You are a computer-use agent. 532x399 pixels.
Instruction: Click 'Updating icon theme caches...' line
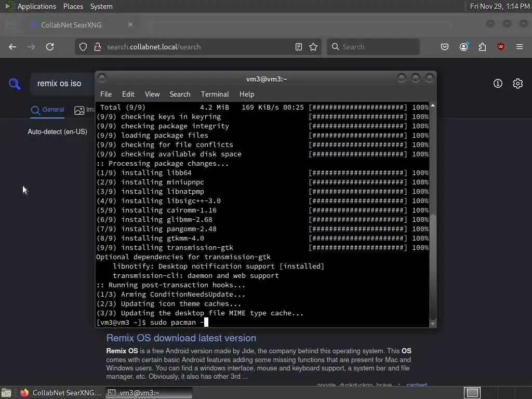point(169,303)
